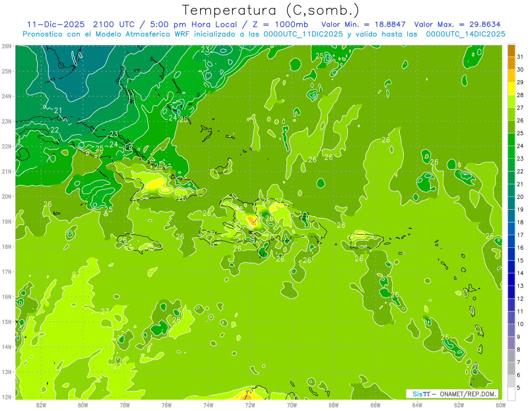This screenshot has width=532, height=411.
Task: Click the Valor Max. = 29.8634 readout
Action: [x=458, y=24]
